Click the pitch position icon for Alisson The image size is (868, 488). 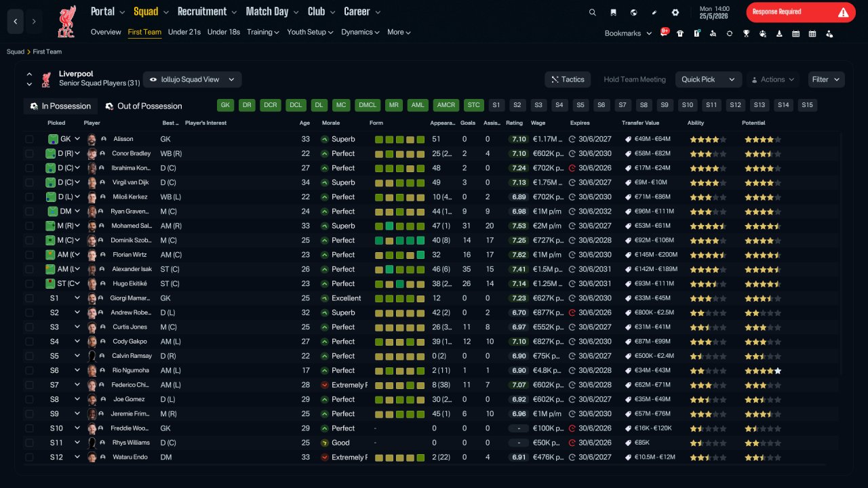coord(53,139)
